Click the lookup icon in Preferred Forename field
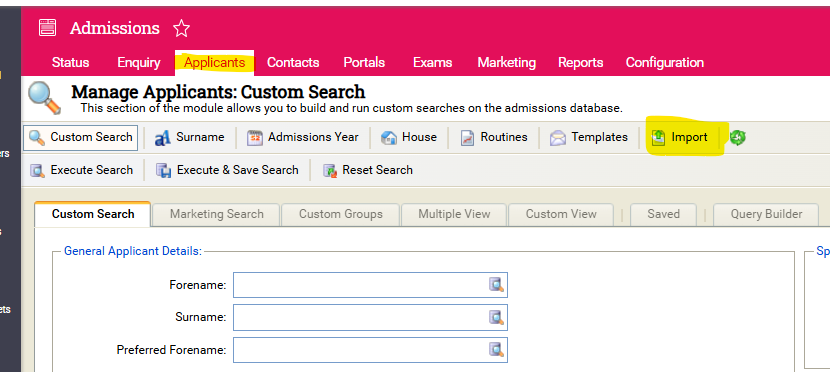The image size is (830, 372). tap(496, 350)
